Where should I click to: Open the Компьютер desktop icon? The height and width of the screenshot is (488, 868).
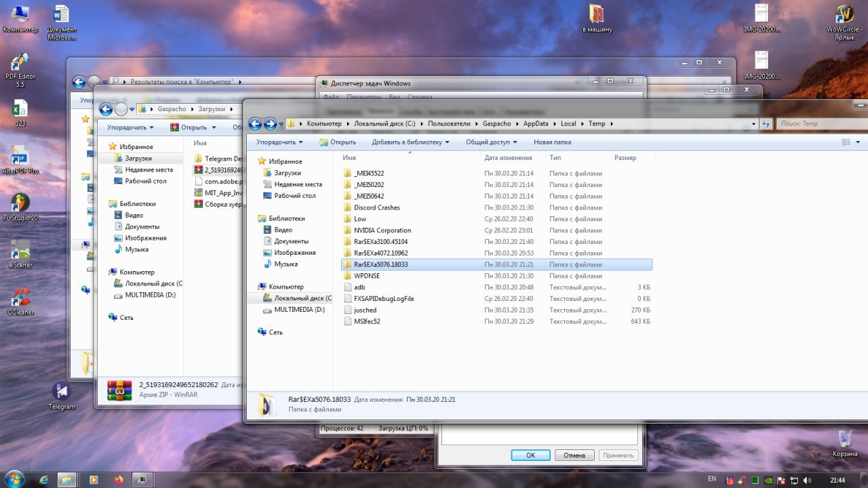pos(20,18)
